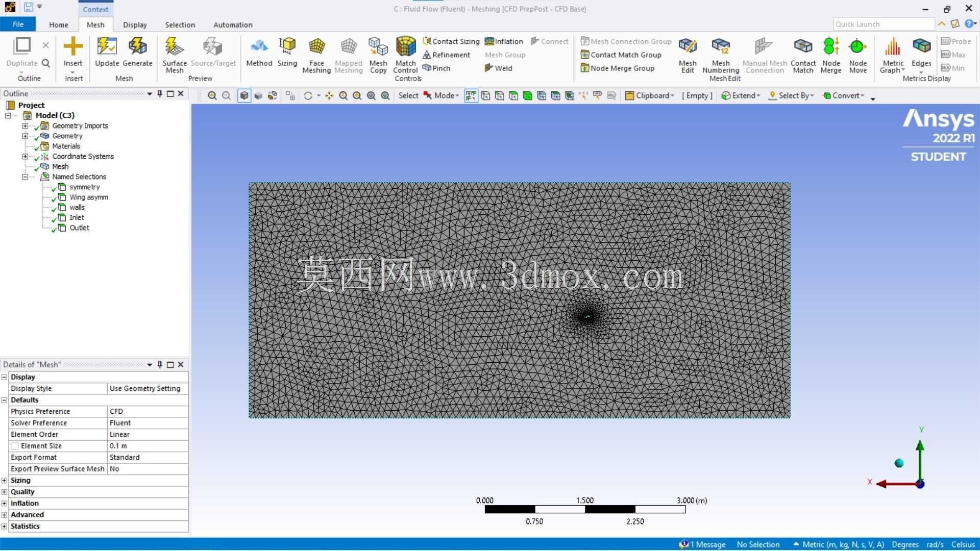Open the Clipboard dropdown
980x551 pixels.
(650, 95)
